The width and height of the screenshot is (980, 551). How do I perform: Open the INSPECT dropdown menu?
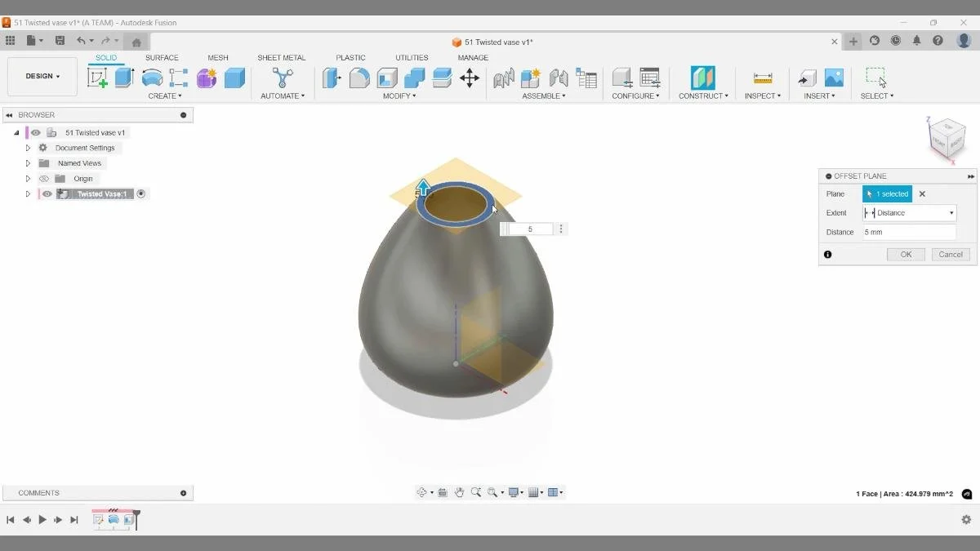tap(763, 96)
